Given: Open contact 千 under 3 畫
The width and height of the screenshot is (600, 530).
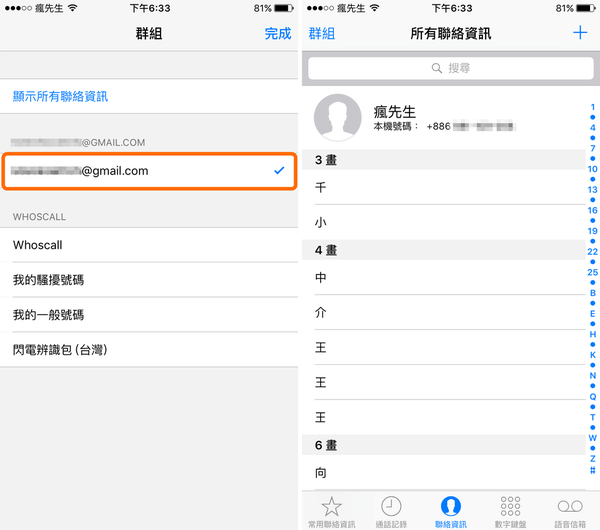Looking at the screenshot, I should (440, 187).
